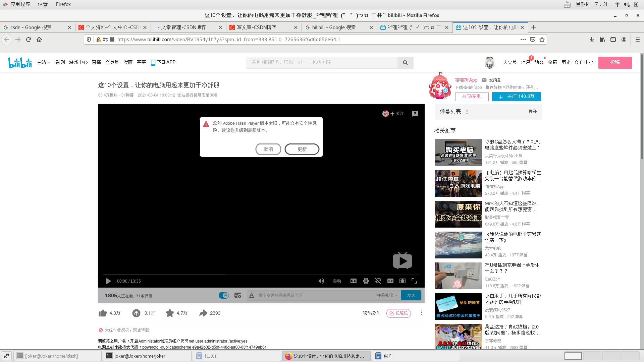Click 稿件投诉 report link
The height and width of the screenshot is (362, 644).
coord(371,313)
